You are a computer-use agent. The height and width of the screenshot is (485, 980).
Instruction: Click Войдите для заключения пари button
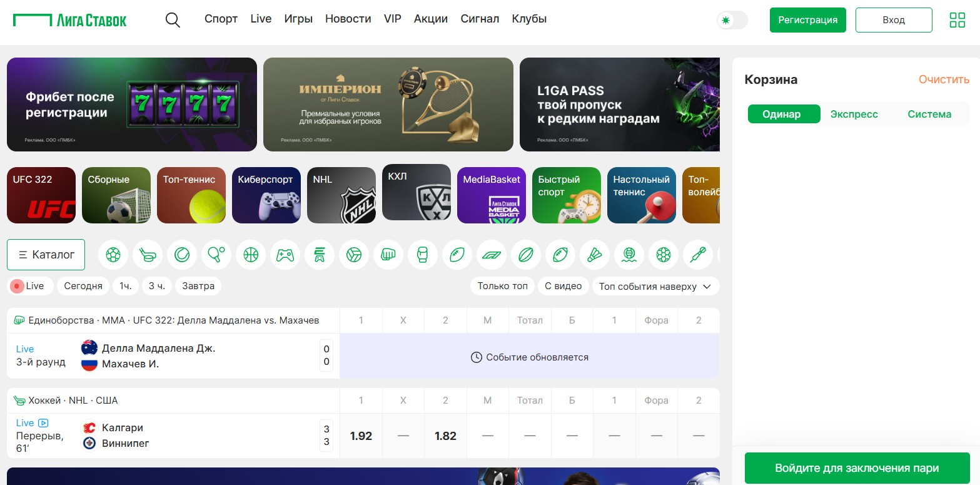[857, 468]
